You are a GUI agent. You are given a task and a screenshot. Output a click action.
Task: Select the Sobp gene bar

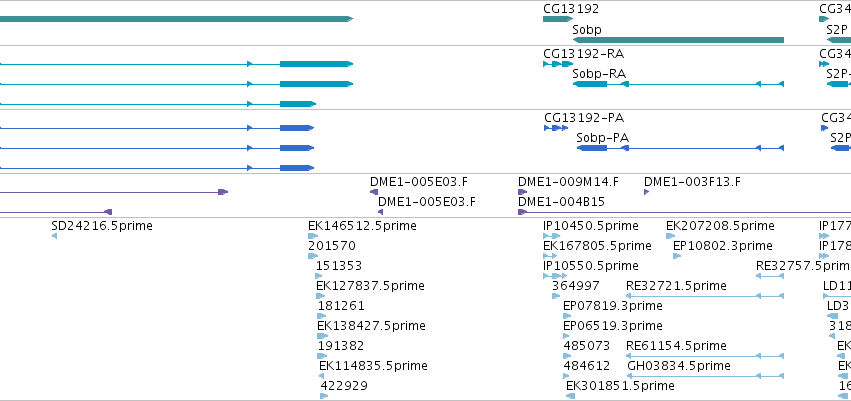pyautogui.click(x=678, y=40)
